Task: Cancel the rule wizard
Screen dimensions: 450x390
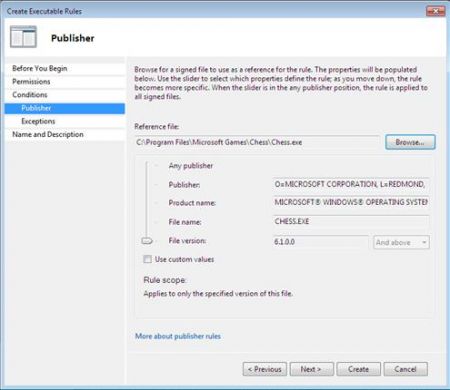Action: (406, 369)
